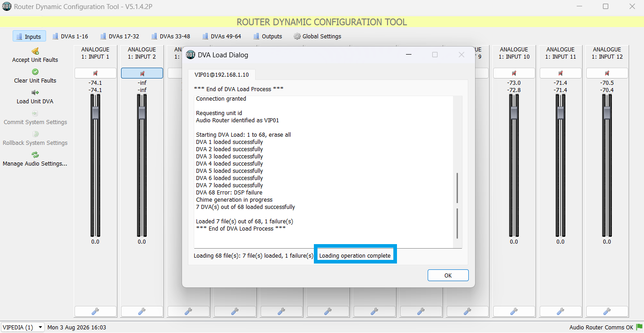Click the Accept Unit Faults bell icon
This screenshot has width=644, height=333.
pos(35,51)
